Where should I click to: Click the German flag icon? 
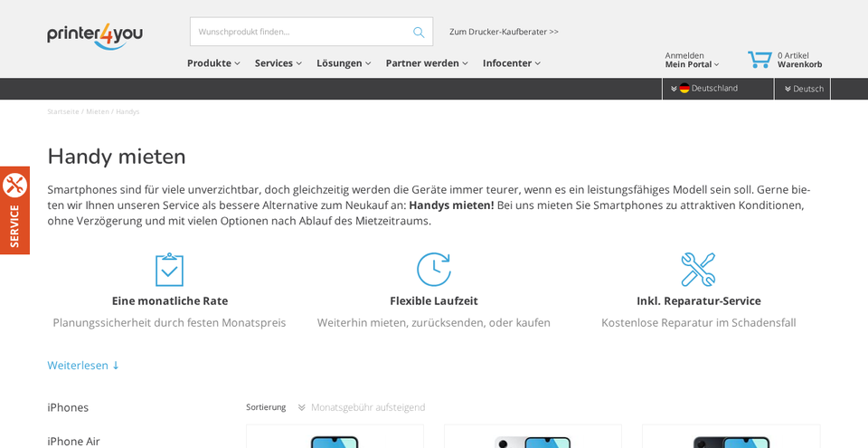click(684, 88)
